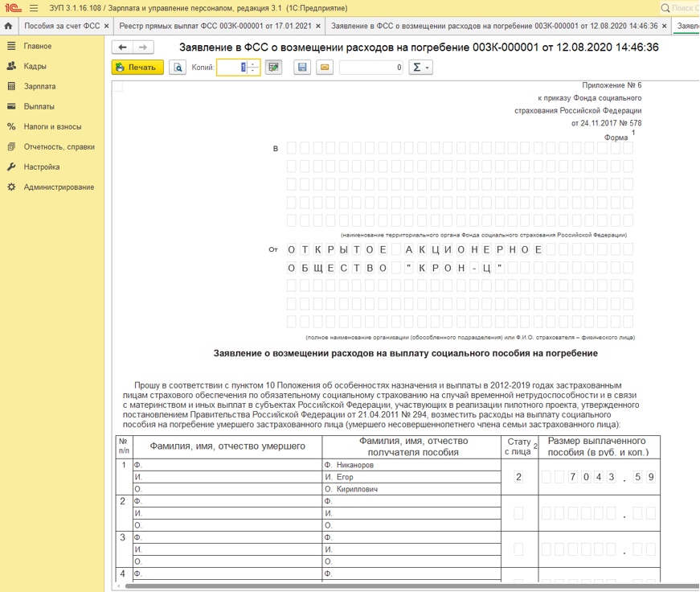Click the 1C application logo
The height and width of the screenshot is (592, 700).
pyautogui.click(x=13, y=7)
